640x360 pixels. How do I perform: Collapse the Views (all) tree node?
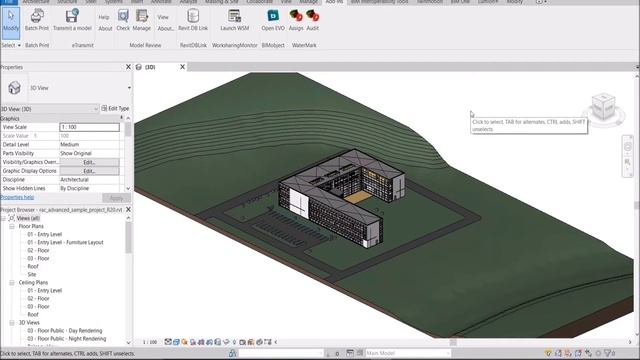tap(4, 218)
